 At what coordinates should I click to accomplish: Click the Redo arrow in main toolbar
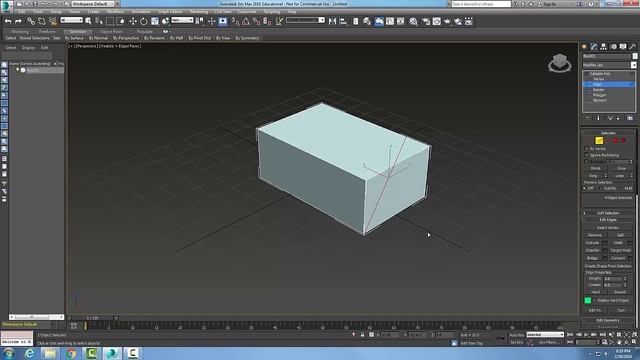(18, 21)
